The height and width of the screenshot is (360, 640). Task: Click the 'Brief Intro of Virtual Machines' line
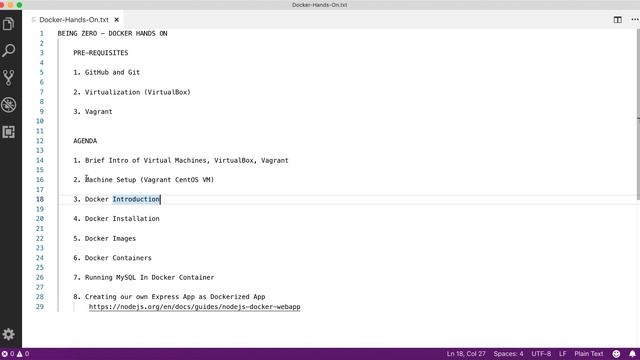pyautogui.click(x=181, y=160)
